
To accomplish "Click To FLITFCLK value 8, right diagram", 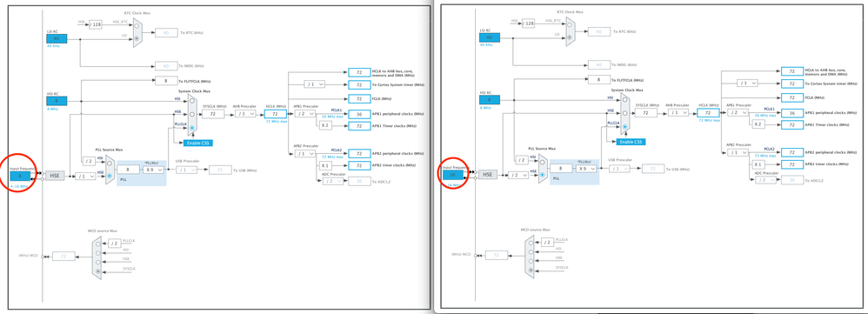I will point(598,80).
